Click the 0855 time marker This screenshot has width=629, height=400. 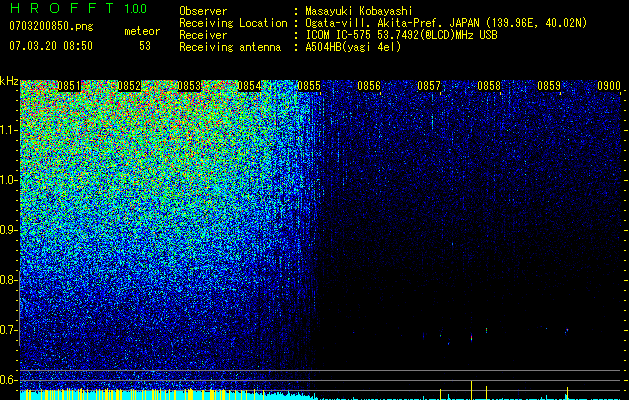pyautogui.click(x=309, y=86)
